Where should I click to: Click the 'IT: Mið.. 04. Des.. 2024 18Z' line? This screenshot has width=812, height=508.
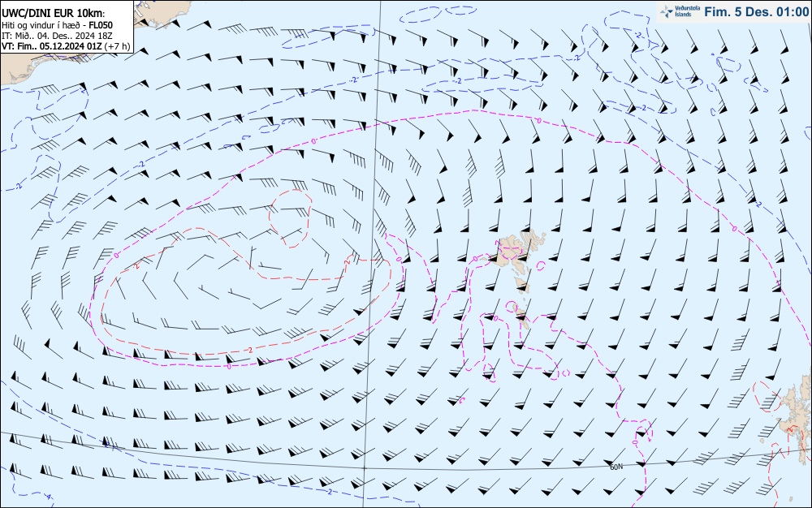58,36
